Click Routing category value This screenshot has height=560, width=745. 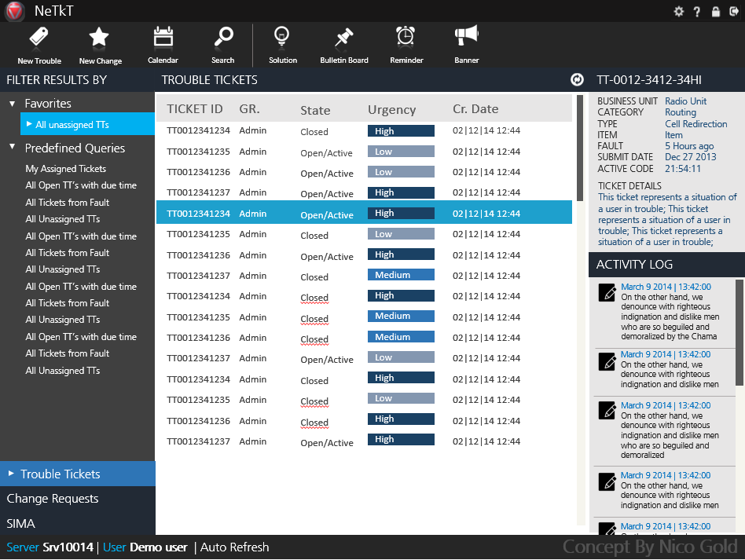point(681,112)
